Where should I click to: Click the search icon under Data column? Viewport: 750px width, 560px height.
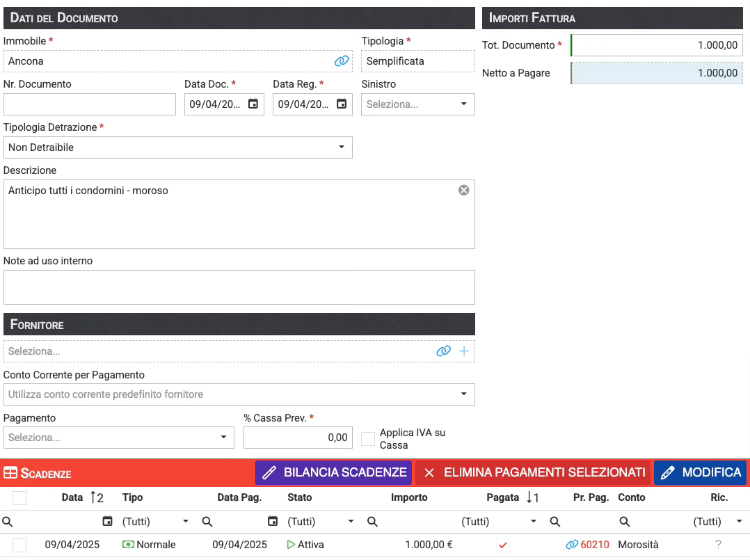coord(8,521)
